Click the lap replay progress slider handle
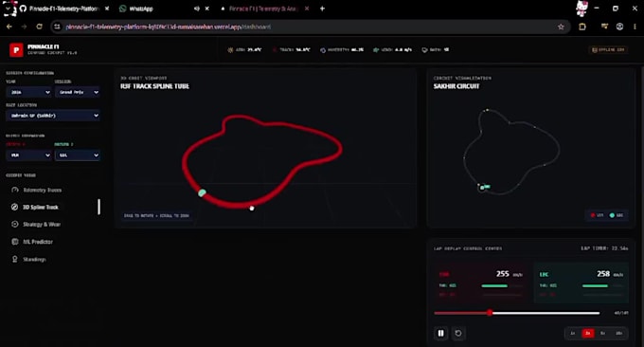Image resolution: width=644 pixels, height=347 pixels. (490, 313)
